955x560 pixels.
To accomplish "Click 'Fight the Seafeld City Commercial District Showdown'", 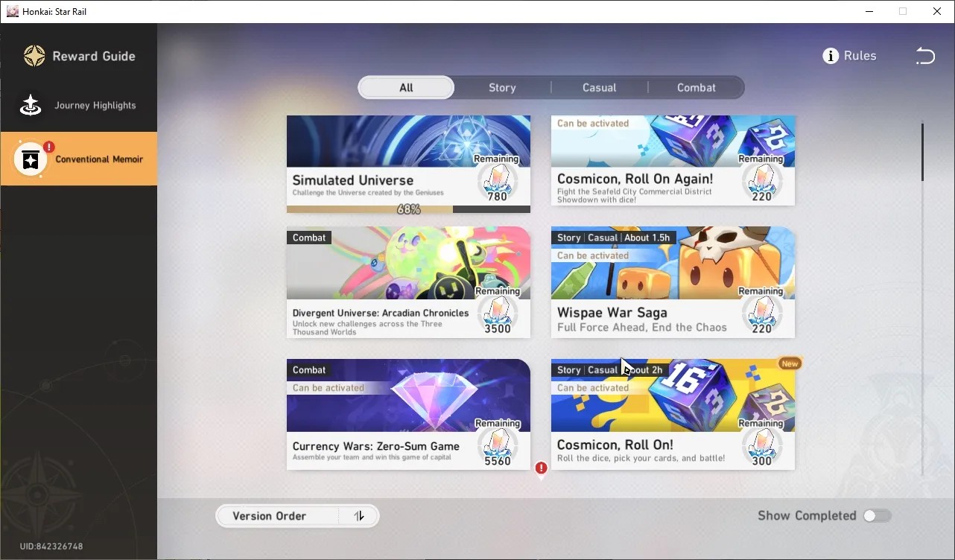I will [635, 196].
